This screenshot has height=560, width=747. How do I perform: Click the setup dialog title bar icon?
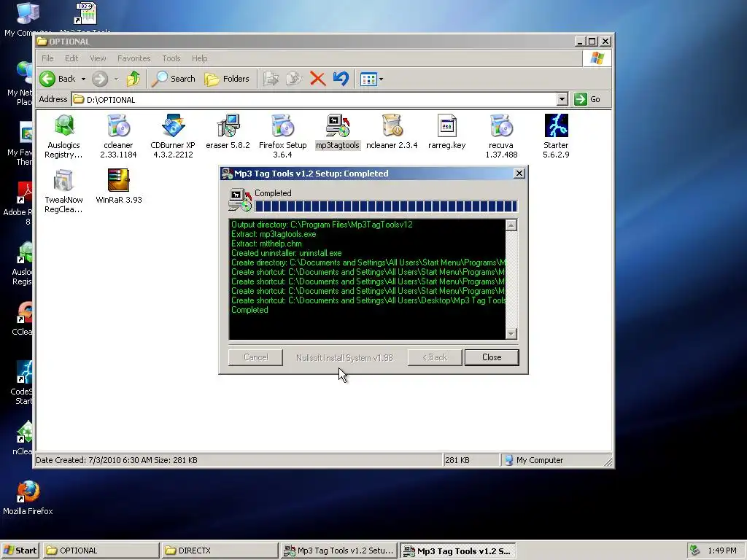(x=228, y=174)
